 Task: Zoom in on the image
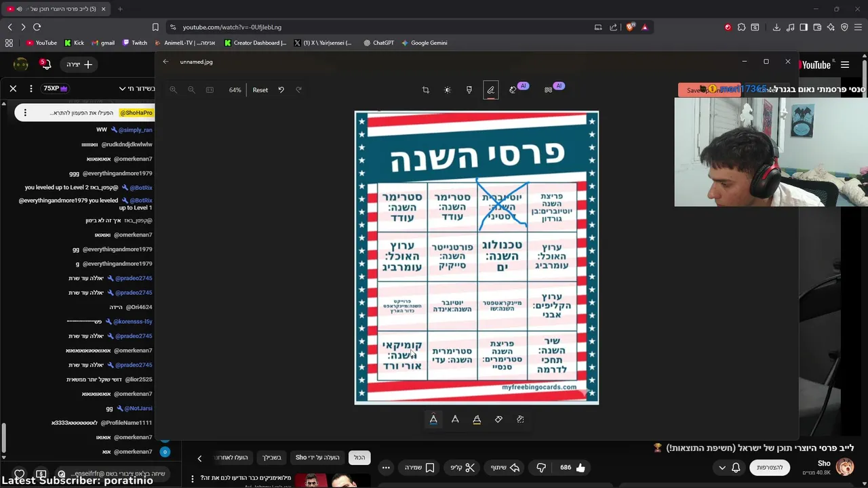pos(174,89)
